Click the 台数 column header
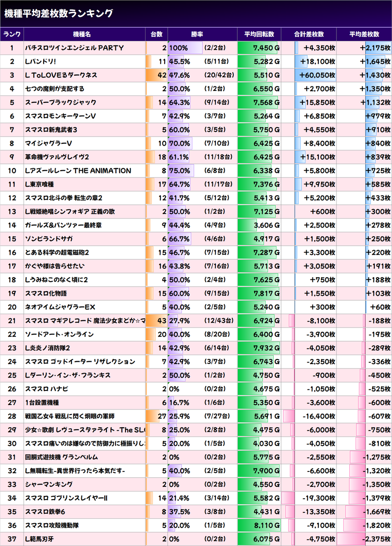 point(156,34)
